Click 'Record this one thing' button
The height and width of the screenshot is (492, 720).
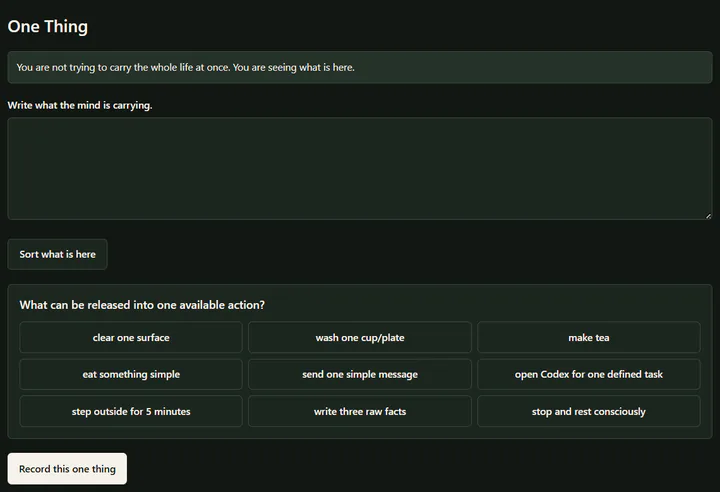tap(67, 469)
